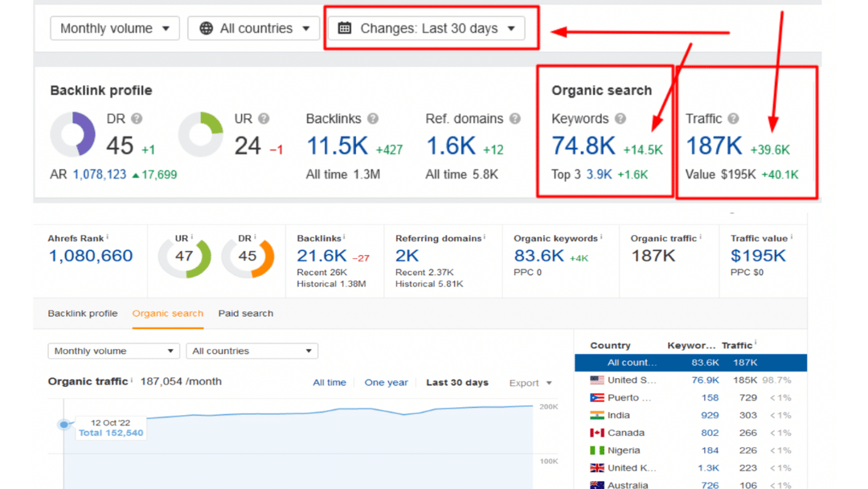The height and width of the screenshot is (489, 868).
Task: Click the calendar icon in Changes filter
Action: tap(346, 27)
